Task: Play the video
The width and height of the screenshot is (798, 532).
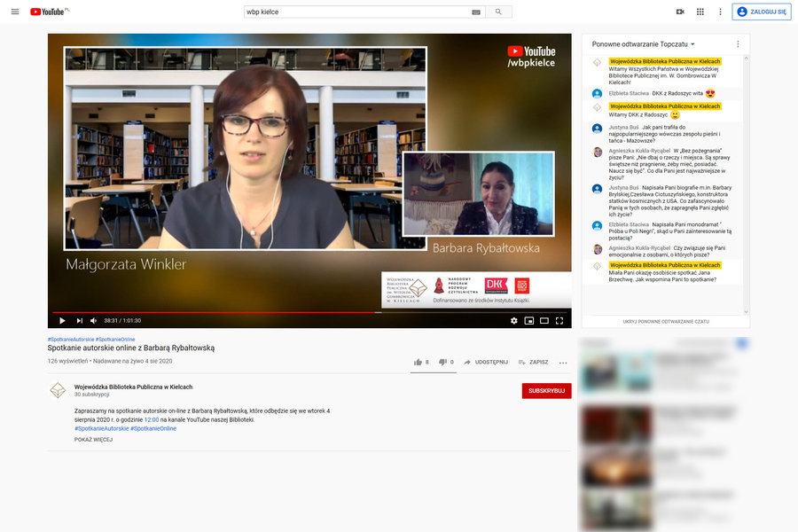Action: (62, 321)
